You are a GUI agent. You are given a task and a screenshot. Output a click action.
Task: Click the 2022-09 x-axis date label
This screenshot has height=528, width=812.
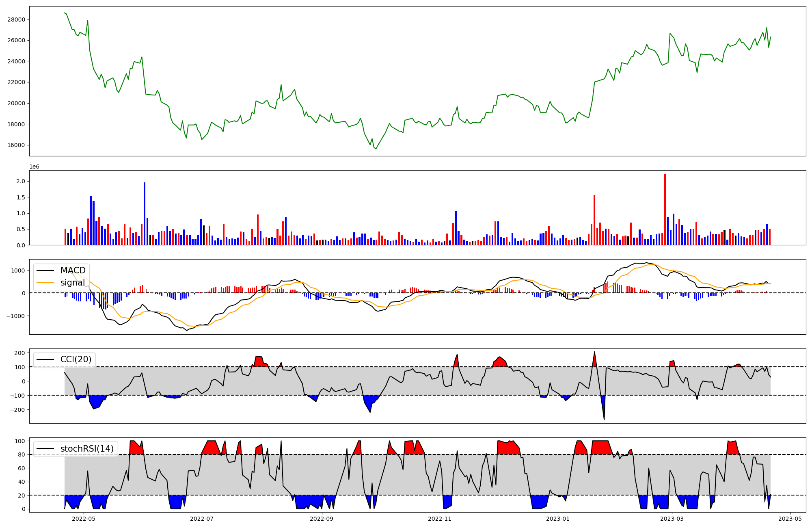[x=322, y=519]
